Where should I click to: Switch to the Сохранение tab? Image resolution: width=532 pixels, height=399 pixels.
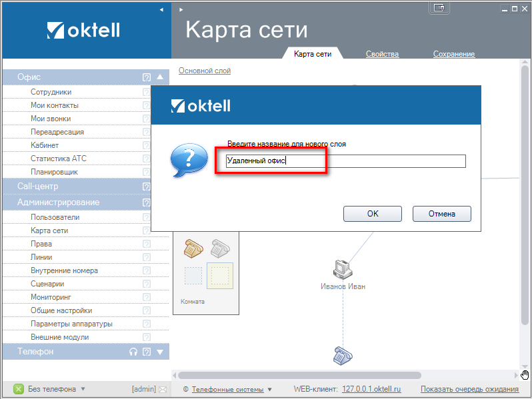pyautogui.click(x=453, y=54)
